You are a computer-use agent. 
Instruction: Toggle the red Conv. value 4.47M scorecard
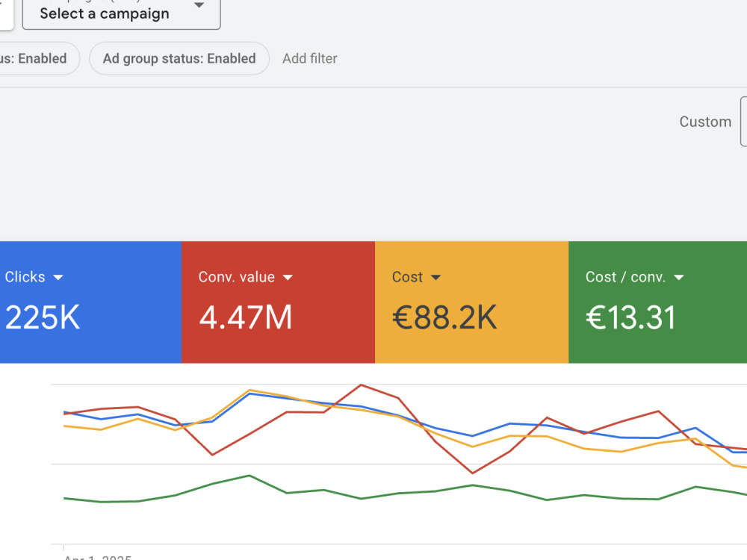pyautogui.click(x=278, y=302)
